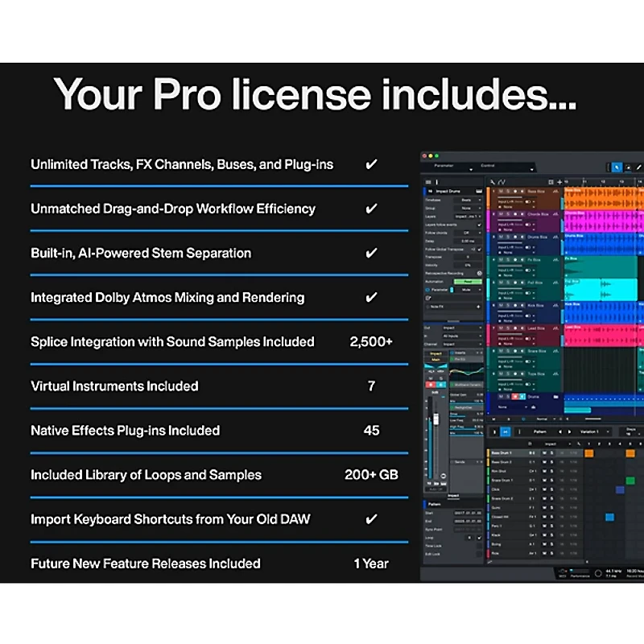Select the Bass Drum 1 row in the pattern editor
This screenshot has width=644, height=644.
point(504,452)
